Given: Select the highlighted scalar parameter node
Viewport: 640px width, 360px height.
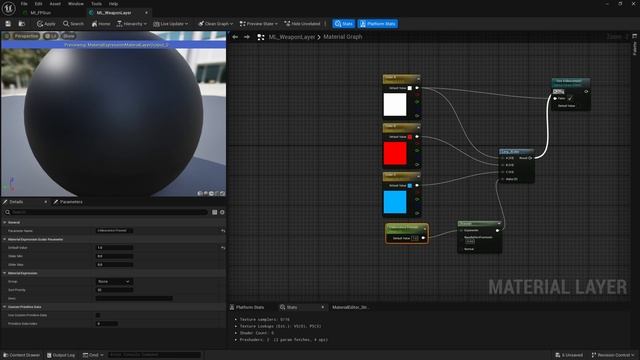Looking at the screenshot, I should point(407,233).
